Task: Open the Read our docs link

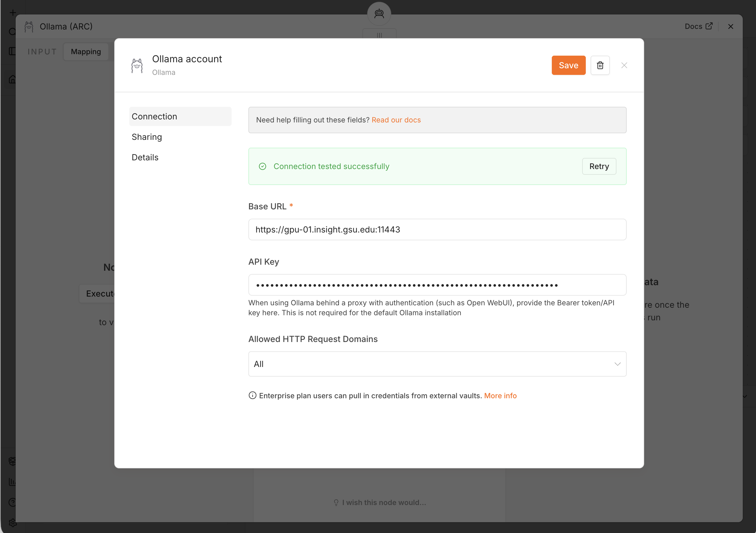Action: click(x=396, y=120)
